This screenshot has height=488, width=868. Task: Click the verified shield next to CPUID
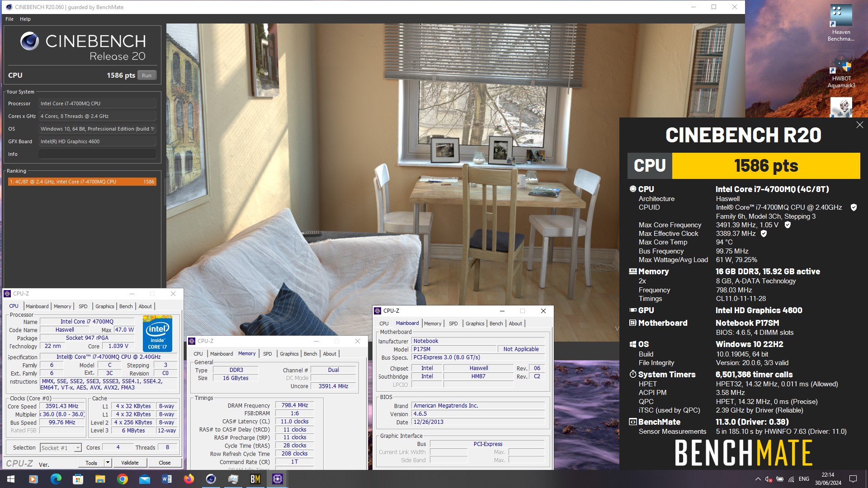click(854, 207)
